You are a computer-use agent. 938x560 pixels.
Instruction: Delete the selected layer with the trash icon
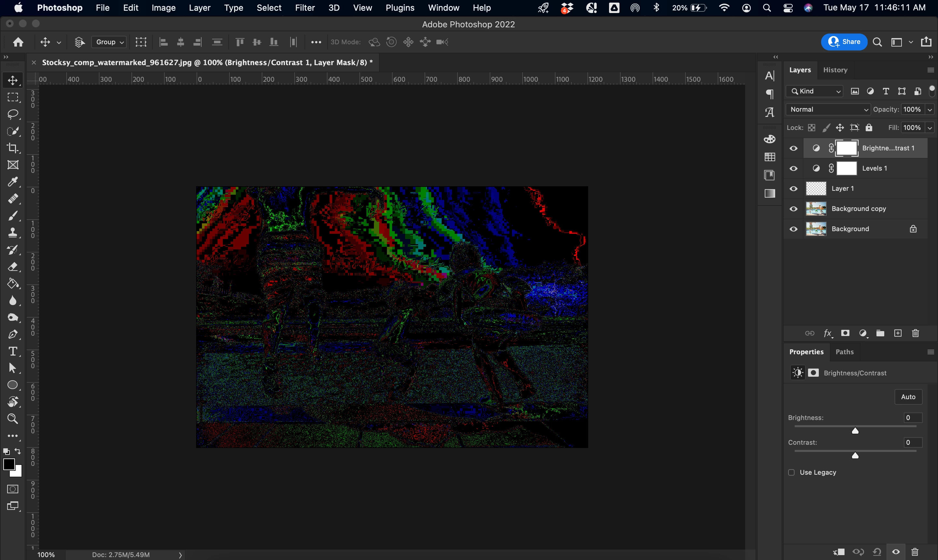(915, 333)
